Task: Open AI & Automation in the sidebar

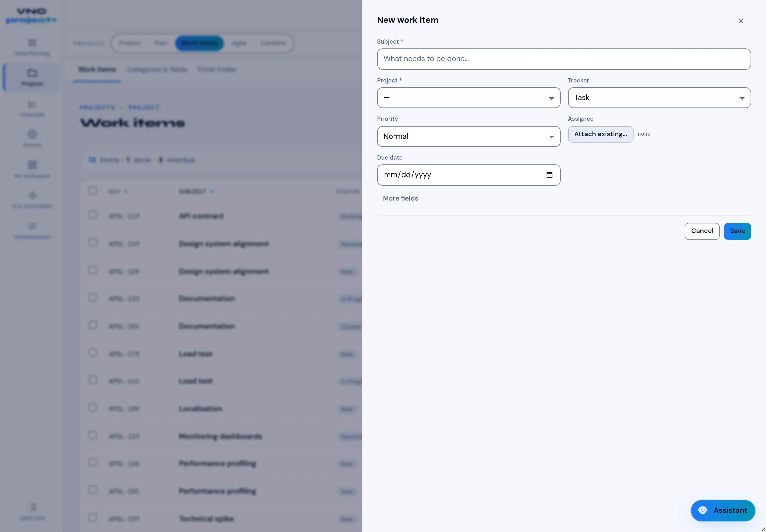Action: pos(32,200)
